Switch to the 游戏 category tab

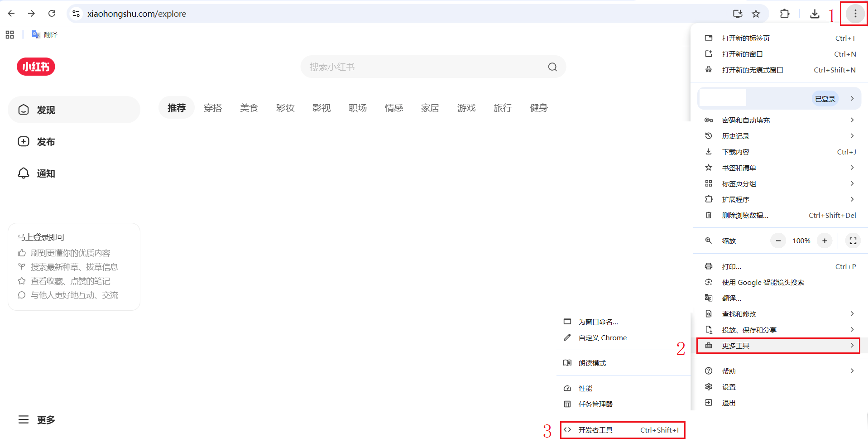pos(466,108)
